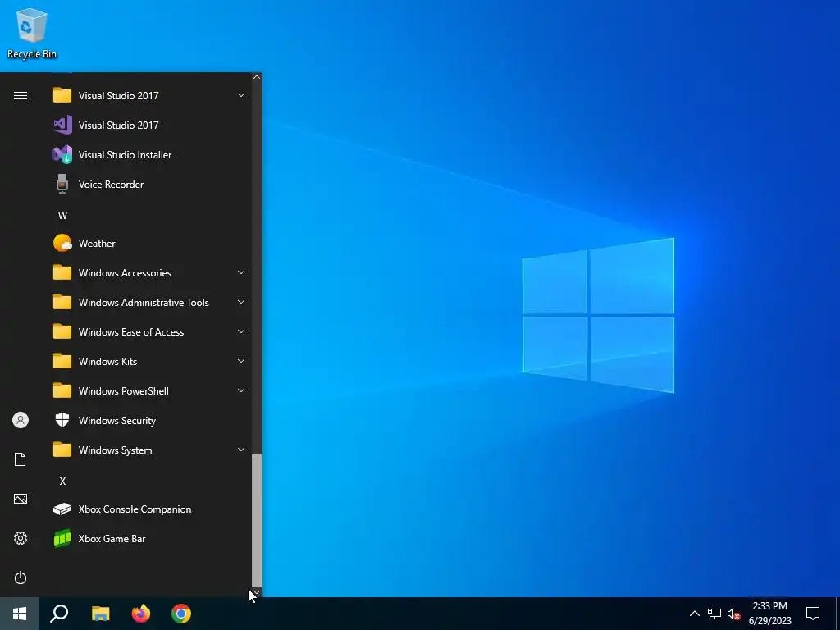The image size is (840, 630).
Task: Open Pictures from the Start sidebar
Action: 21,499
